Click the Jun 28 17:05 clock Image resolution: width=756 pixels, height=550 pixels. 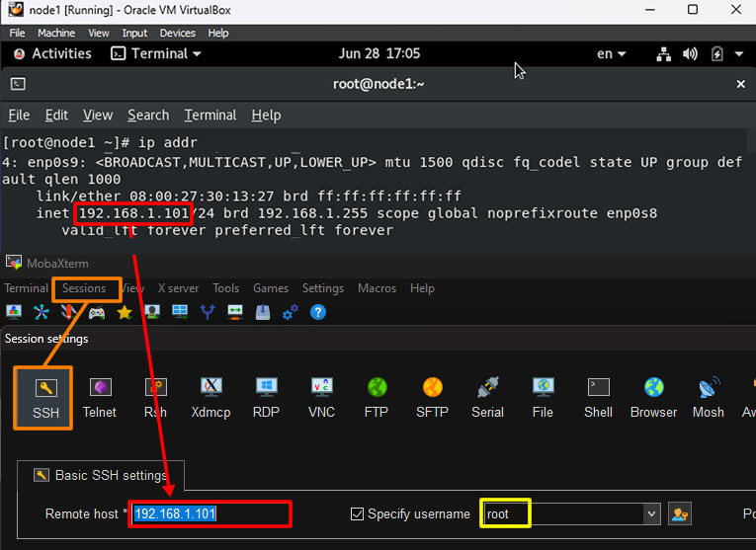[378, 53]
